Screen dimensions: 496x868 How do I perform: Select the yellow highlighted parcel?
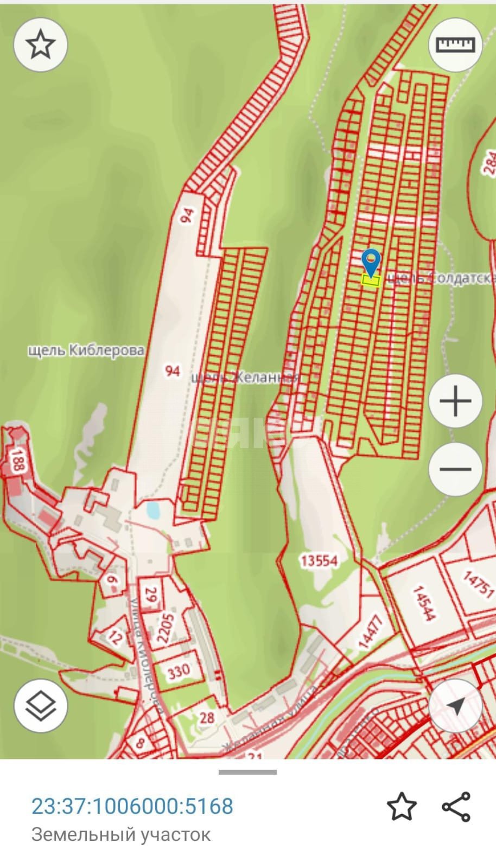[371, 280]
